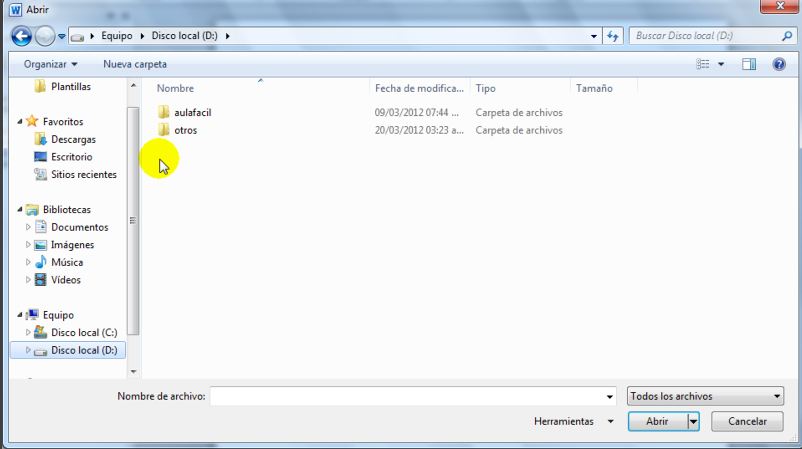
Task: Sort files by Tipo column
Action: coord(485,88)
